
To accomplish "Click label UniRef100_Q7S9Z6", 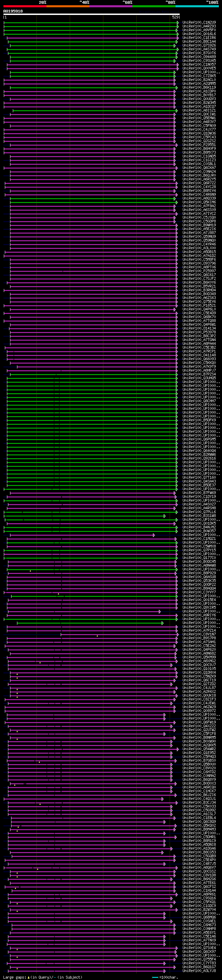I will point(199,45).
